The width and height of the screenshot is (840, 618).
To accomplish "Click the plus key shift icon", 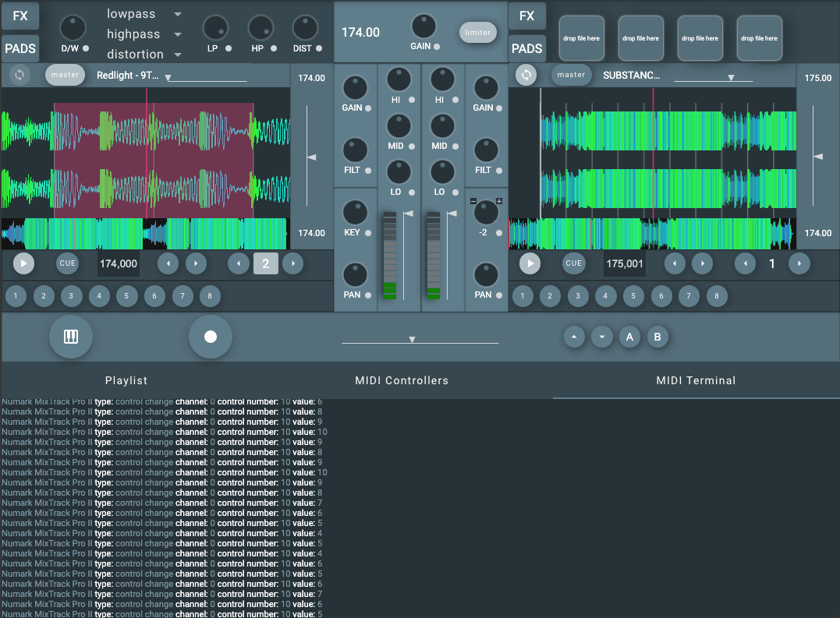I will tap(499, 201).
